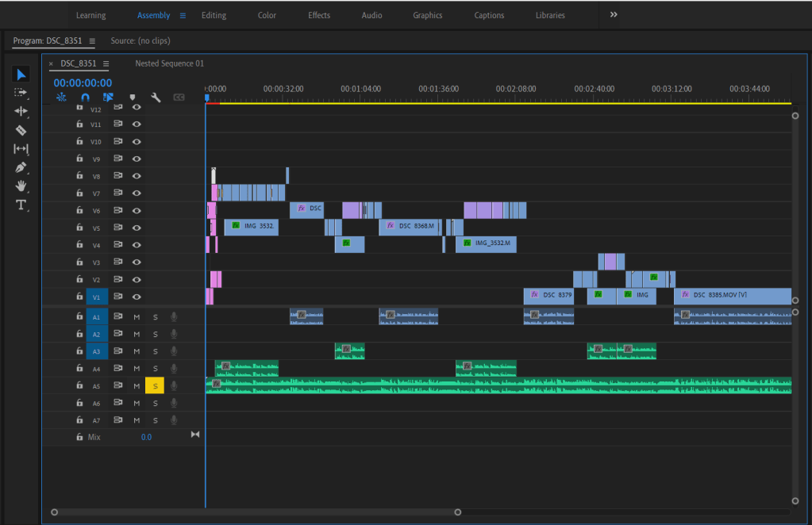
Task: Show overflow workspaces with double chevron
Action: tap(614, 15)
